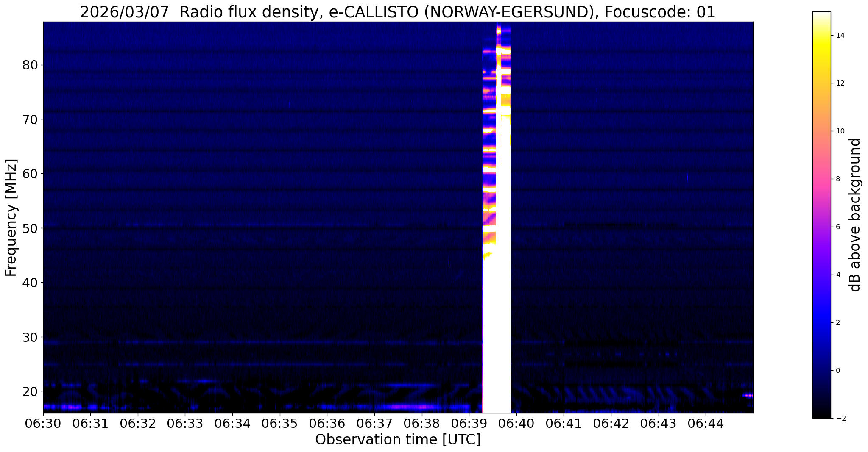This screenshot has height=452, width=868.
Task: Click the 06:30 time tick label
Action: tap(43, 423)
